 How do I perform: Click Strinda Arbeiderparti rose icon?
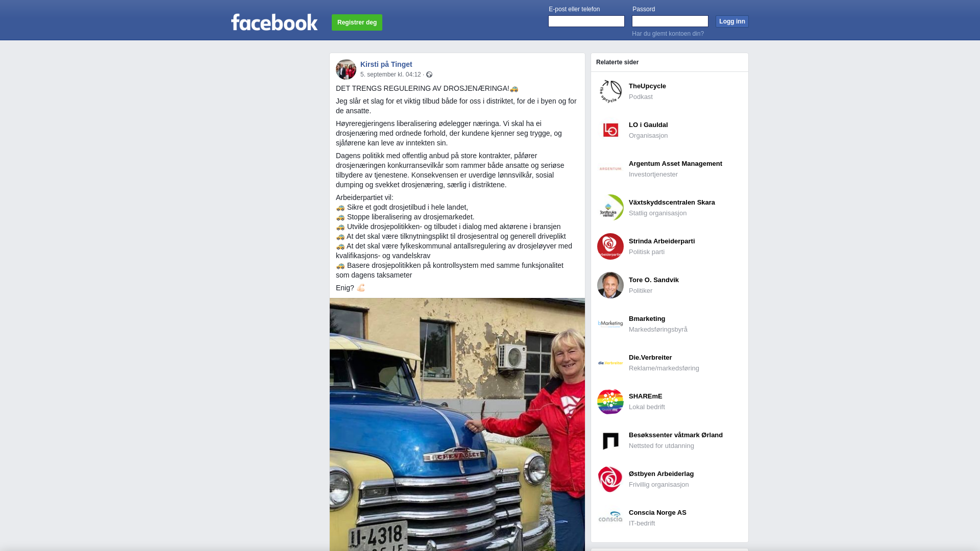[x=610, y=246]
